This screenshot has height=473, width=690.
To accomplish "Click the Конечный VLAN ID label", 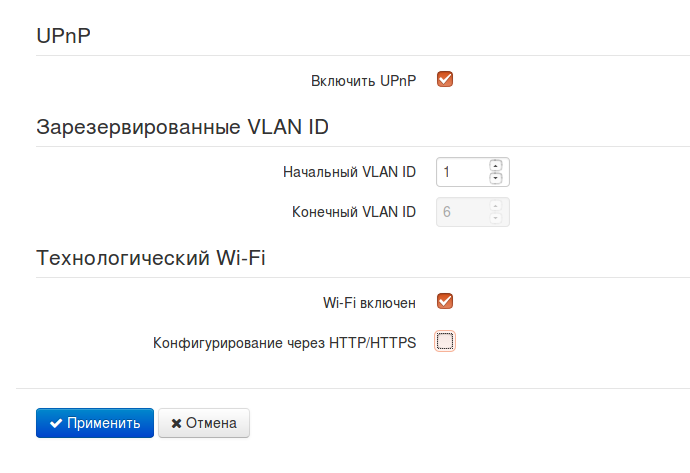I will (x=353, y=212).
